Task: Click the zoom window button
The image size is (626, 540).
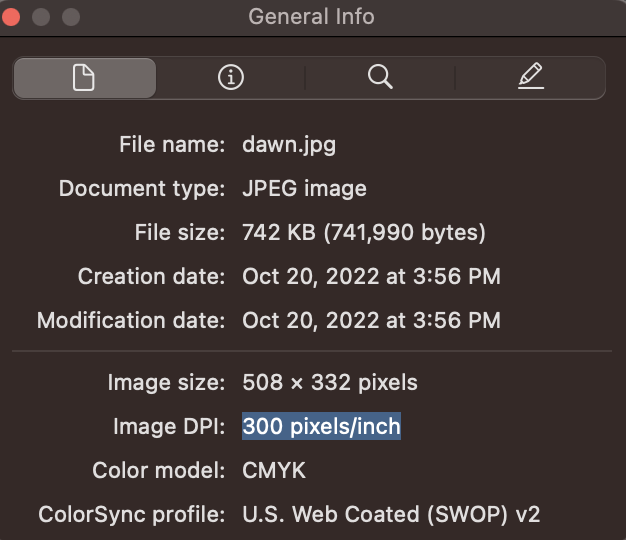Action: click(71, 17)
